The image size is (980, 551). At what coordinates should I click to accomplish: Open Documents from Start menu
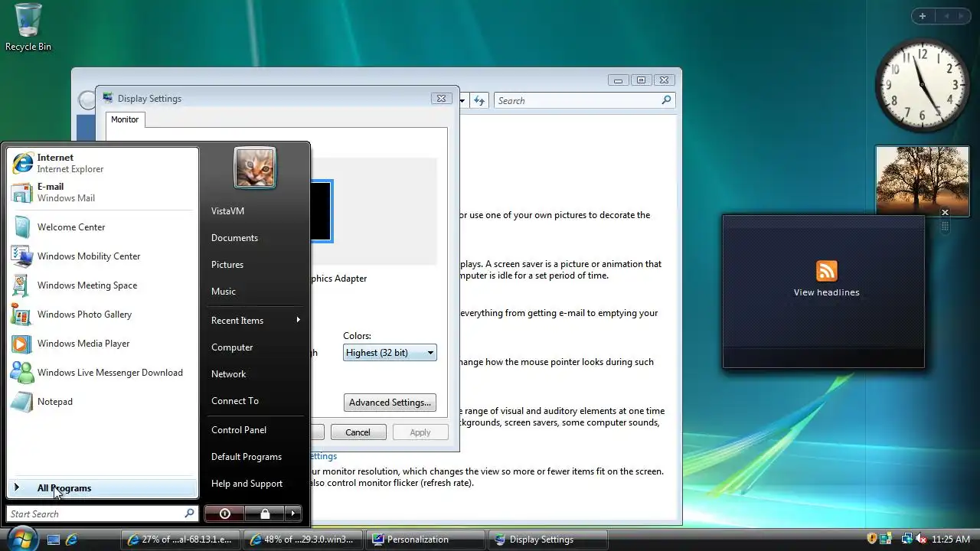234,238
